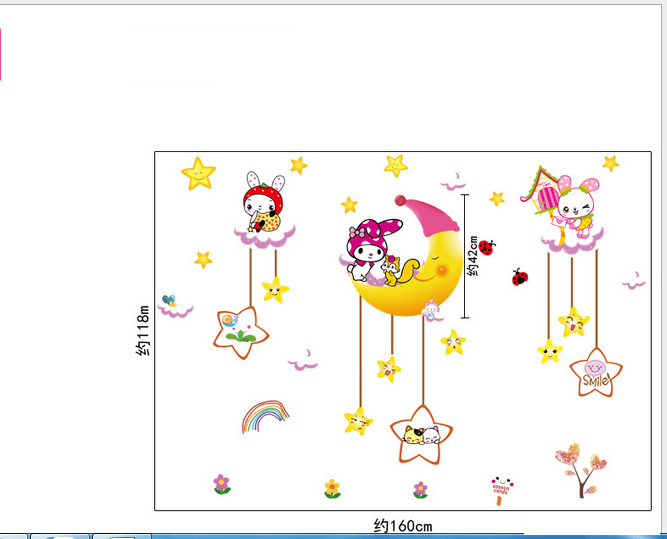Click the 约42cm moon height label
The height and width of the screenshot is (539, 667).
473,256
